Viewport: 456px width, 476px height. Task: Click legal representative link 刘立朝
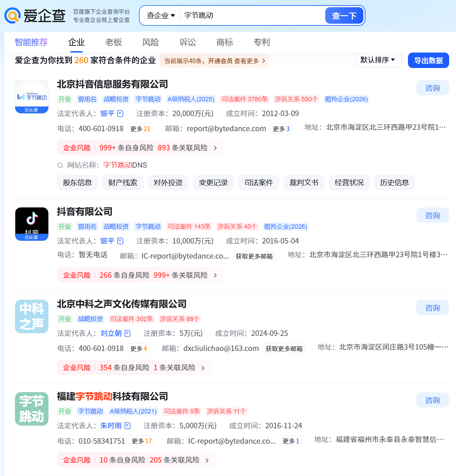pyautogui.click(x=111, y=333)
